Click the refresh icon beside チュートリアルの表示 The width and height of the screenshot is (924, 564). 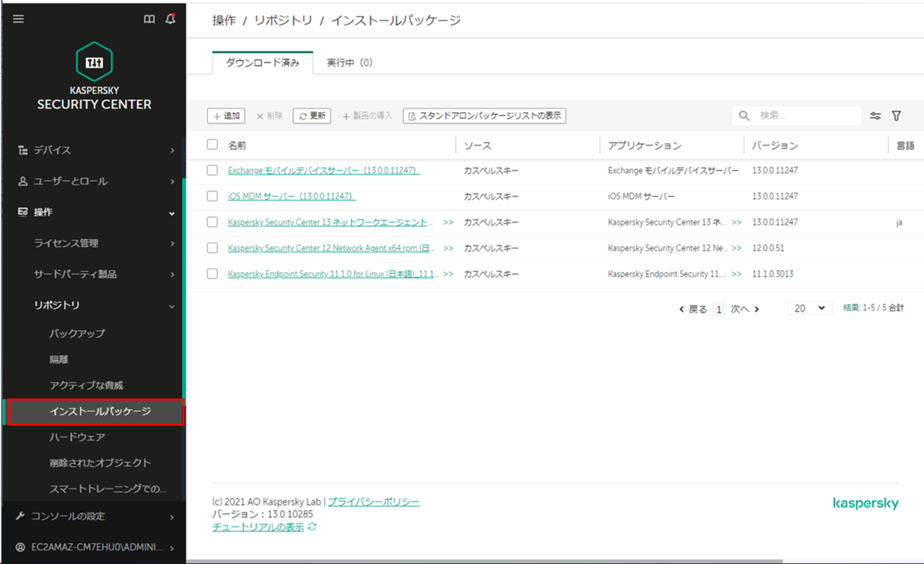point(312,527)
